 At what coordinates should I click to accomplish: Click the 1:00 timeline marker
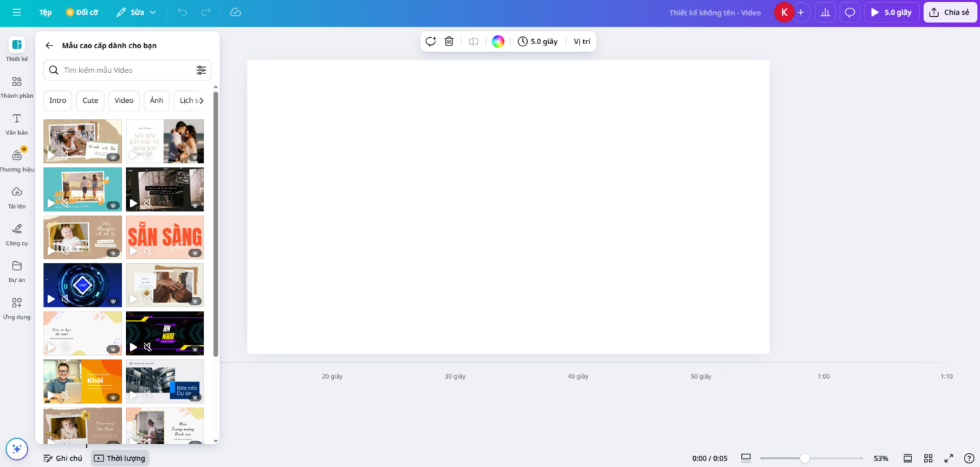click(824, 376)
